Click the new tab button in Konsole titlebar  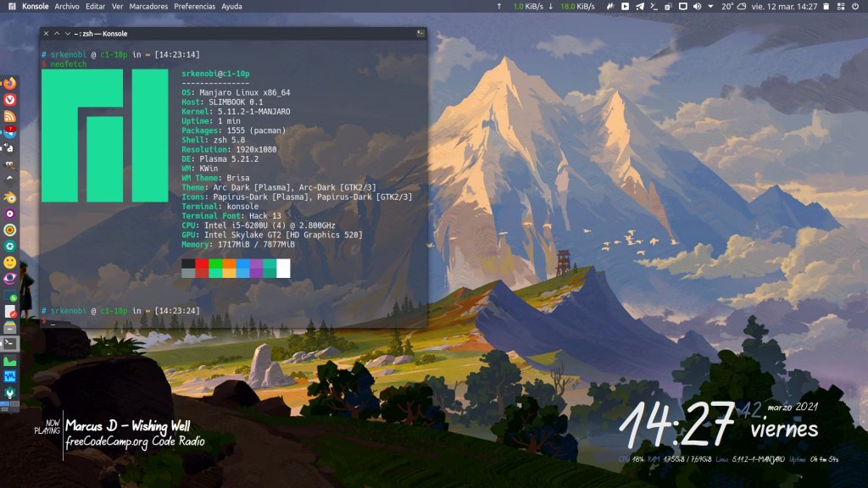(x=420, y=33)
